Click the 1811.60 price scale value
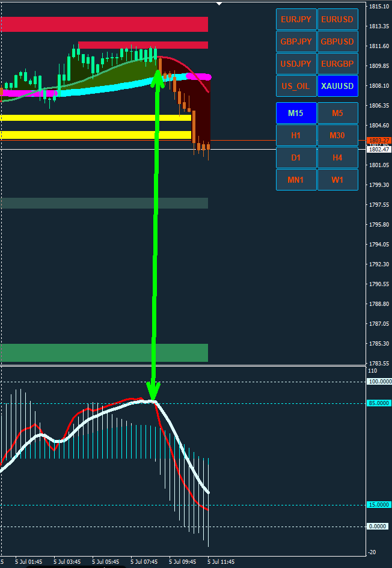The height and width of the screenshot is (568, 392). 380,46
